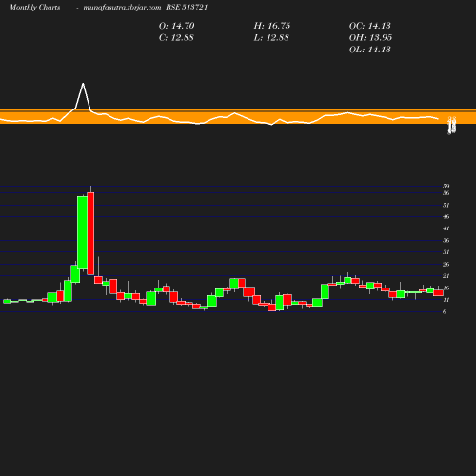Click the 56 price axis label
Screen dimensions: 476x476
click(446, 193)
